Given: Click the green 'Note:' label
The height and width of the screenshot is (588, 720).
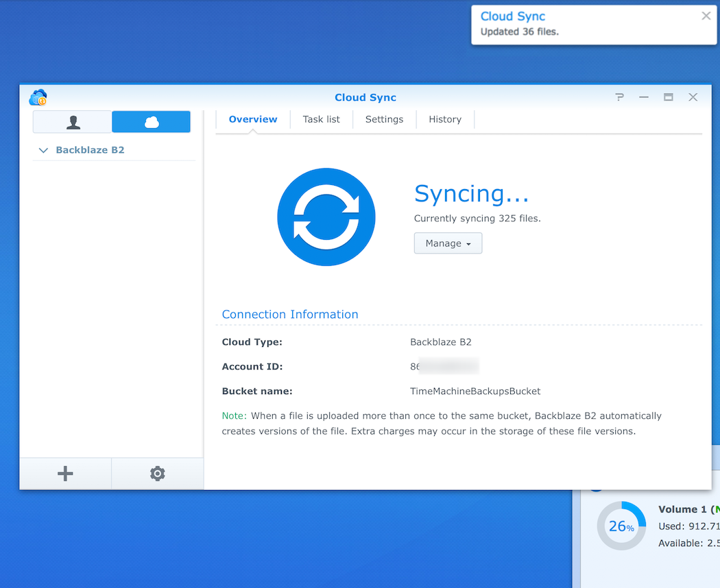Looking at the screenshot, I should (x=235, y=416).
